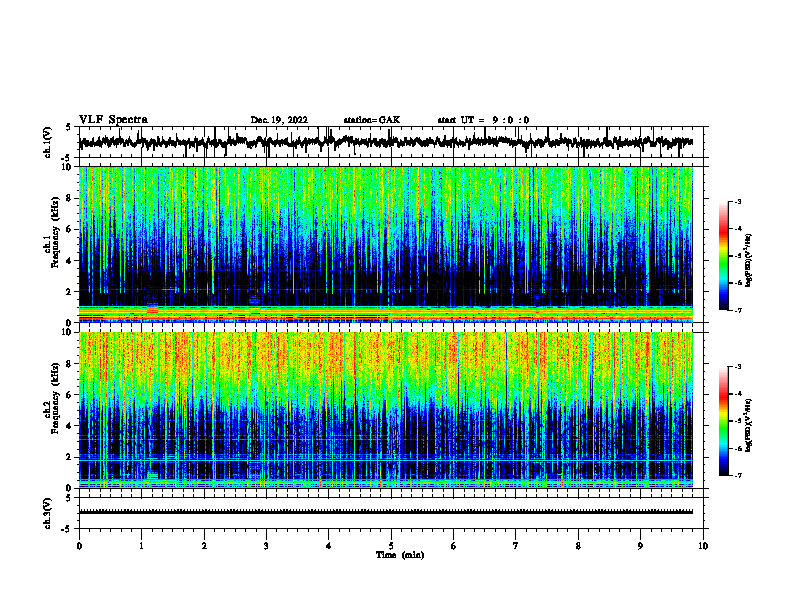
Task: Click time axis tick label "2"
Action: coord(204,546)
